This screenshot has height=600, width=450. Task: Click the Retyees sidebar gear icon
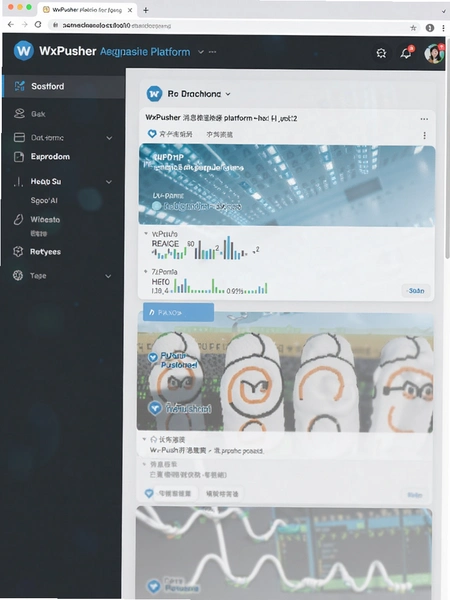[18, 251]
